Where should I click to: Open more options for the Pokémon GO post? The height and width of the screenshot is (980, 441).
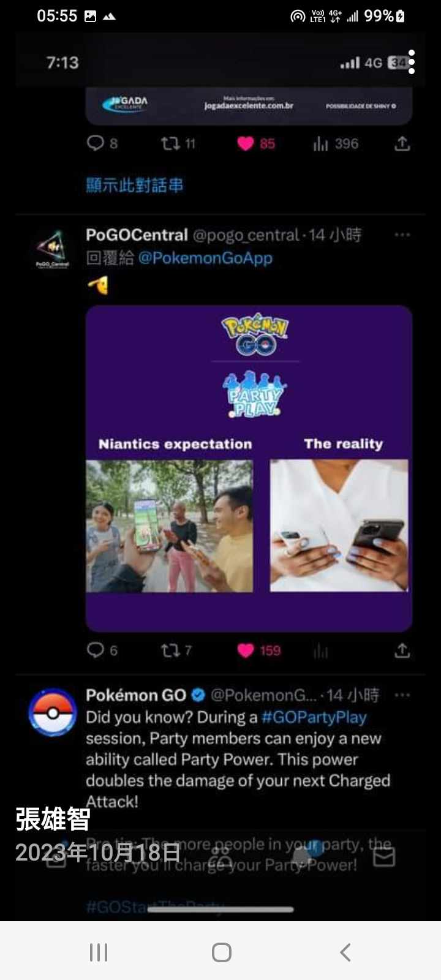(x=402, y=695)
